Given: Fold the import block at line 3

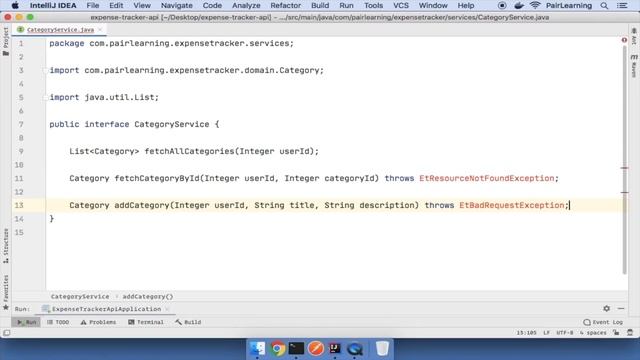Looking at the screenshot, I should point(45,70).
